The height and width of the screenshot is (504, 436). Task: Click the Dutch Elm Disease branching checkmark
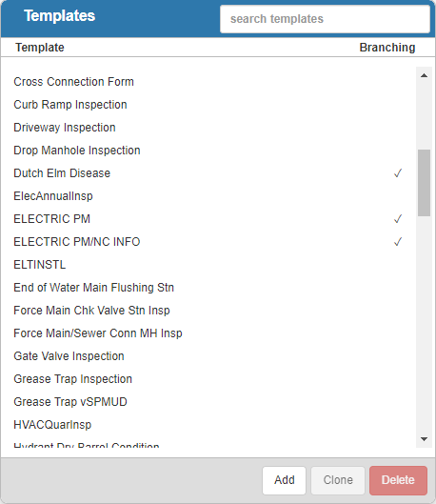coord(398,173)
